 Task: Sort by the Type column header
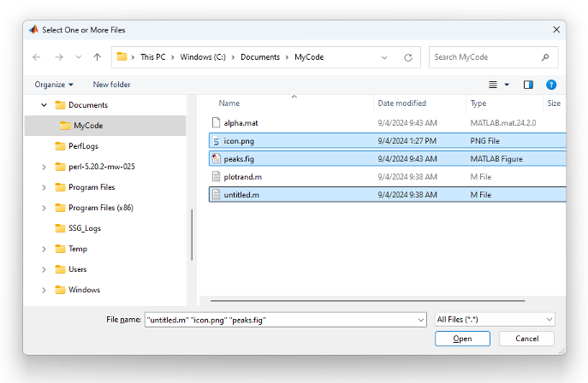point(478,103)
